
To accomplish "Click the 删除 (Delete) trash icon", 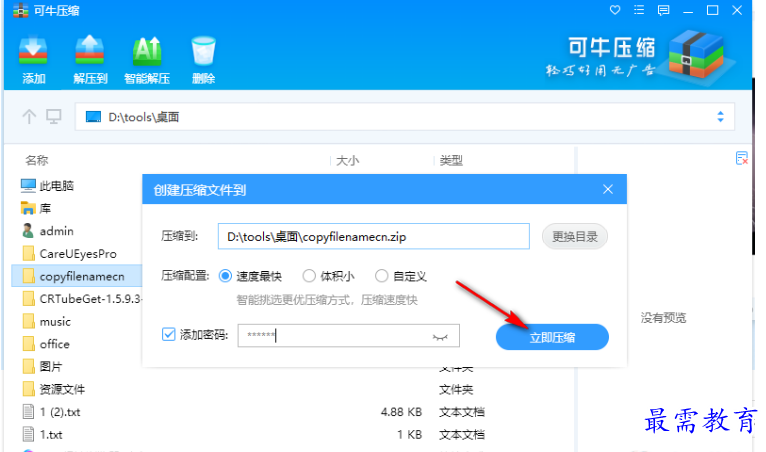I will point(203,60).
